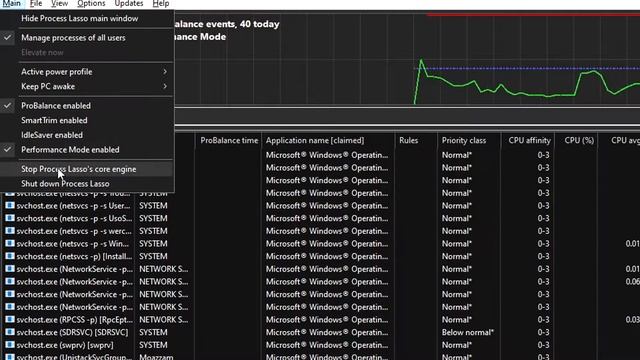Open the Help menu
This screenshot has height=360, width=640.
click(161, 4)
